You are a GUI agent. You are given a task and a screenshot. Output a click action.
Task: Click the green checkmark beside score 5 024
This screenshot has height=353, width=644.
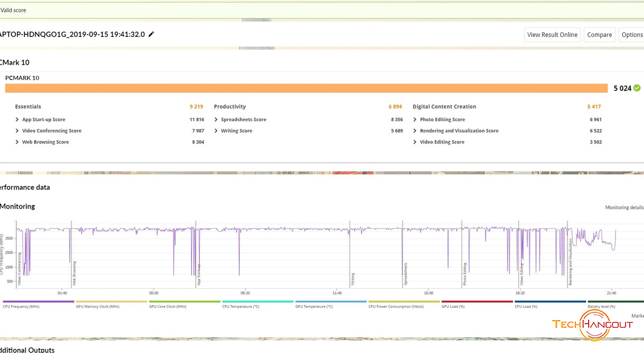pos(637,88)
